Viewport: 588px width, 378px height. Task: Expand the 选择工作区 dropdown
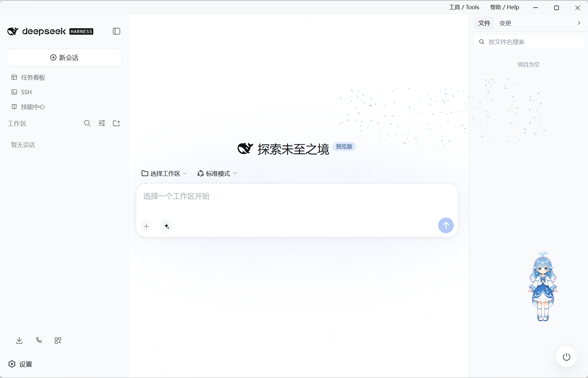coord(164,174)
